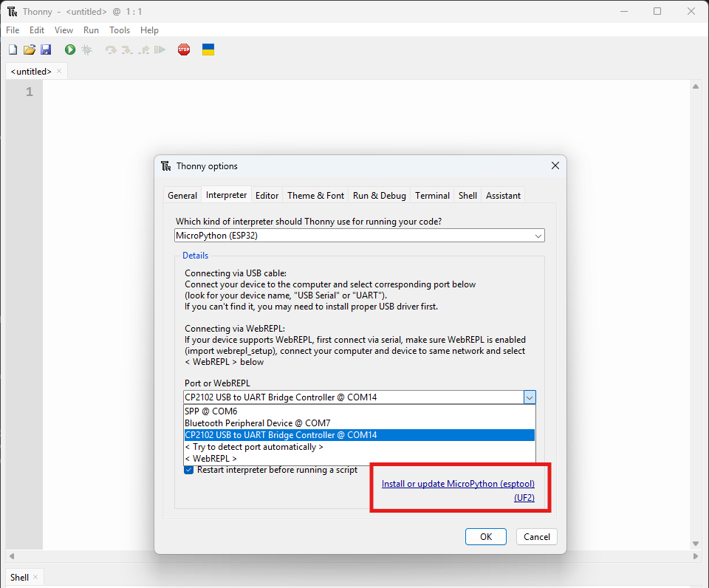709x588 pixels.
Task: Expand the interpreter kind dropdown
Action: tap(538, 236)
